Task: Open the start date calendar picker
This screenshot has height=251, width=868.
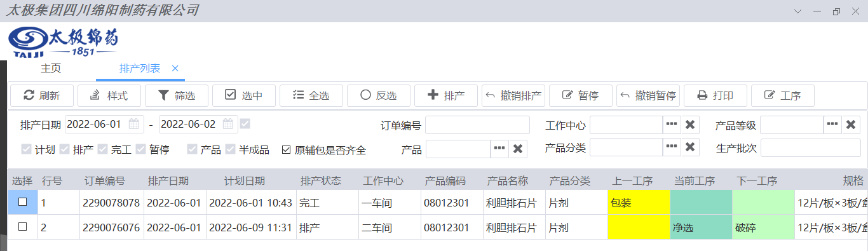Action: 134,125
